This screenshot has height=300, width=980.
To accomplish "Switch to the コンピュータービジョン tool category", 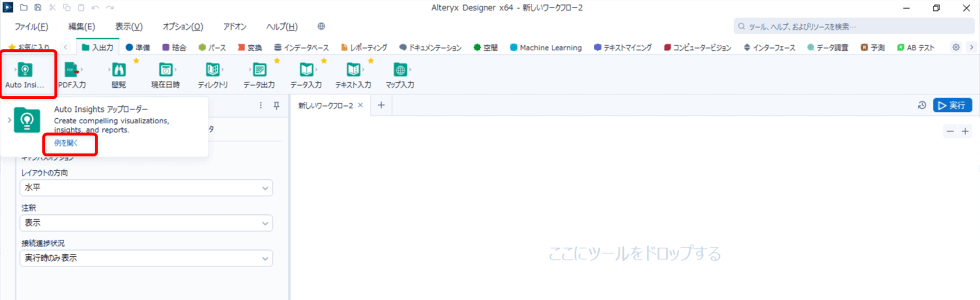I will (698, 48).
